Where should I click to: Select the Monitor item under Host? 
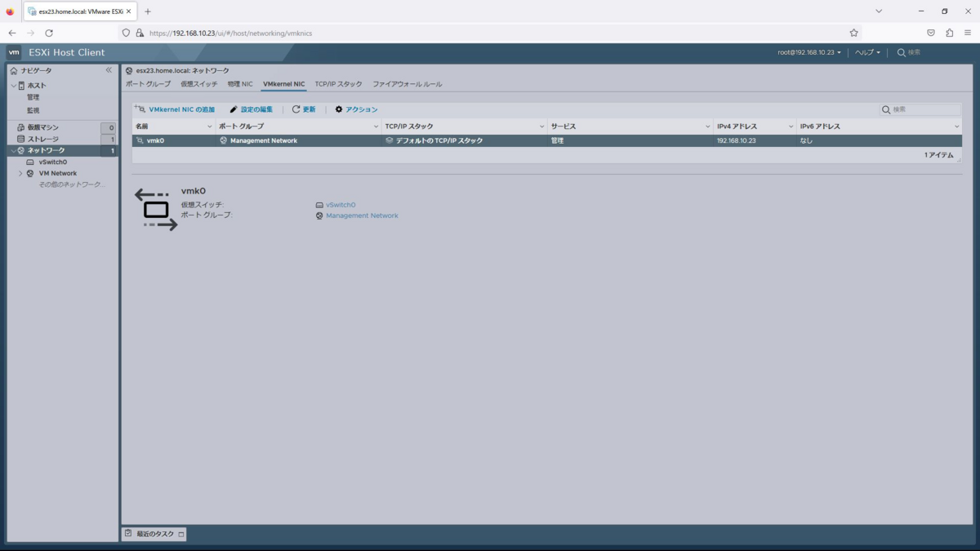33,110
